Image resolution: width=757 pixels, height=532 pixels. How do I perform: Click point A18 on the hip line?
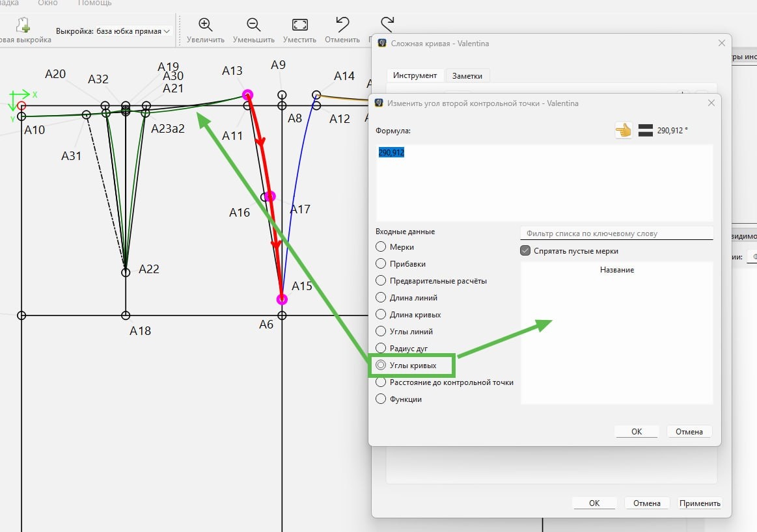point(126,315)
